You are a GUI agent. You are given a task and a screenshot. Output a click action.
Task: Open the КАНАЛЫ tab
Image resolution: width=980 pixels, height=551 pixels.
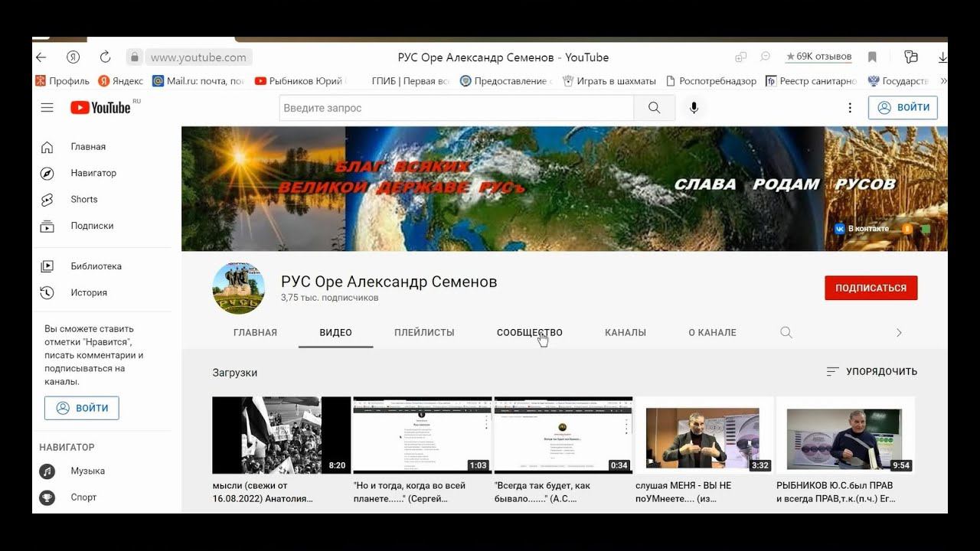(626, 333)
